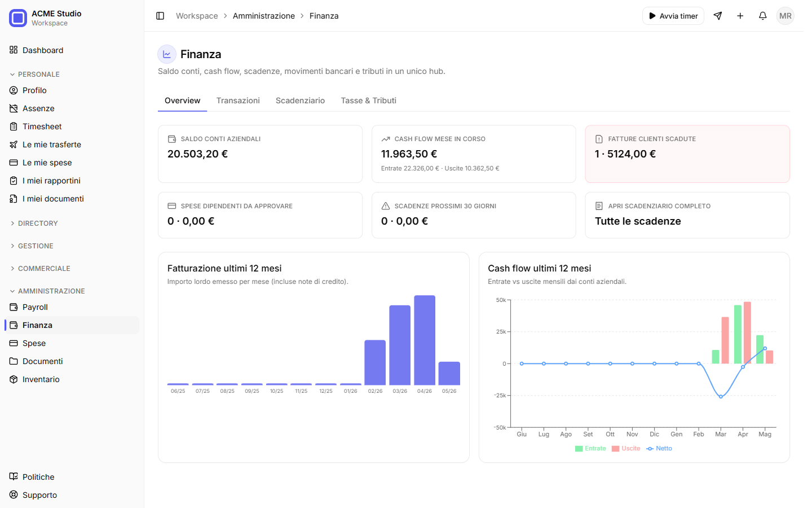
Task: Open the Tasse & Tributi tab
Action: (x=368, y=100)
